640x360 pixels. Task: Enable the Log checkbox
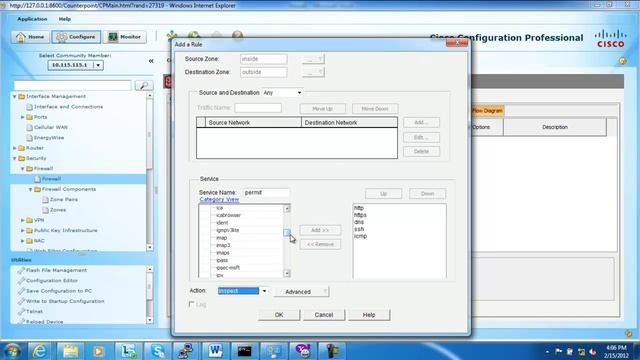[191, 304]
